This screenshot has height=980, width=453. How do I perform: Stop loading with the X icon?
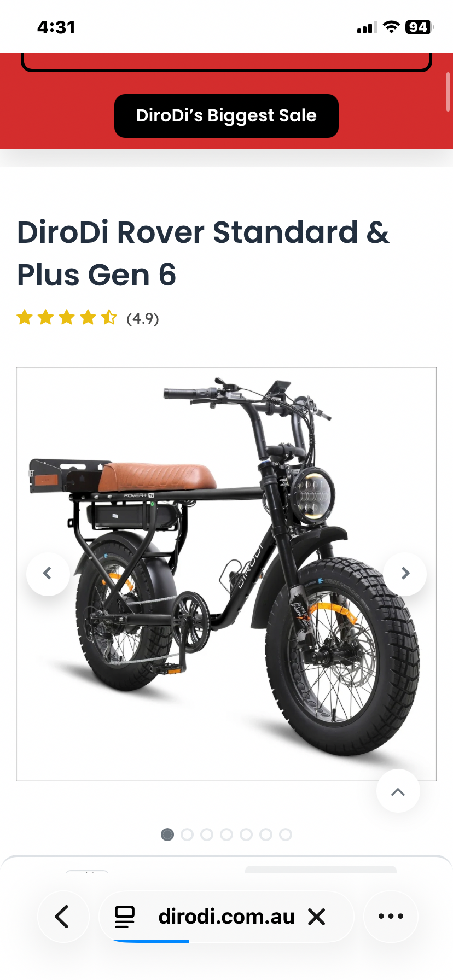pyautogui.click(x=317, y=917)
